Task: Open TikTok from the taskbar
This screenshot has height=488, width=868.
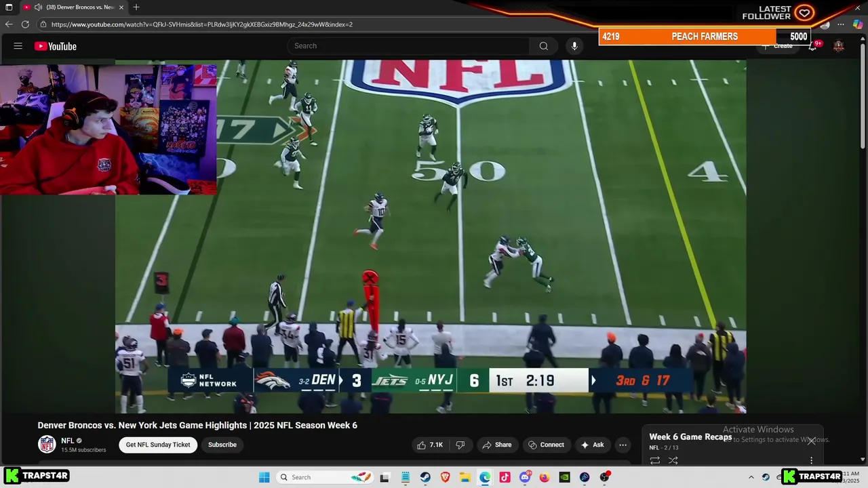Action: tap(505, 477)
